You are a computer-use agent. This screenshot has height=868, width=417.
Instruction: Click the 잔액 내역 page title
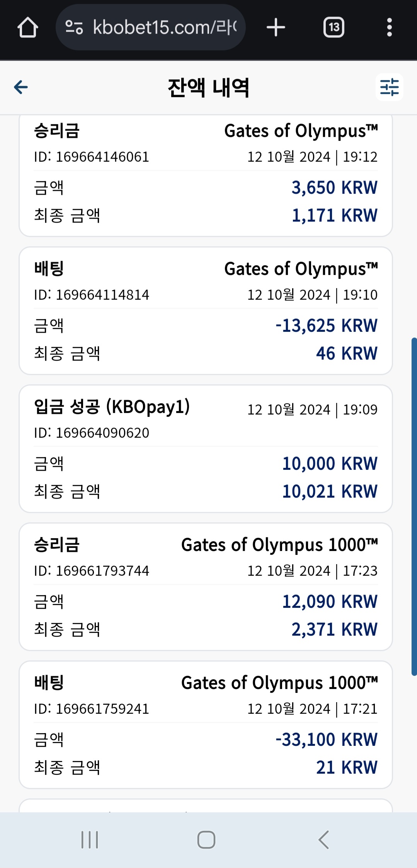tap(209, 88)
